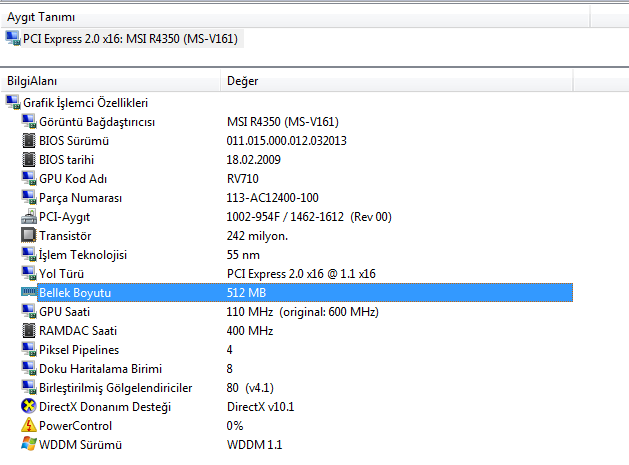Viewport: 629px width, 465px height.
Task: Select the Parça Numarası label
Action: [80, 198]
